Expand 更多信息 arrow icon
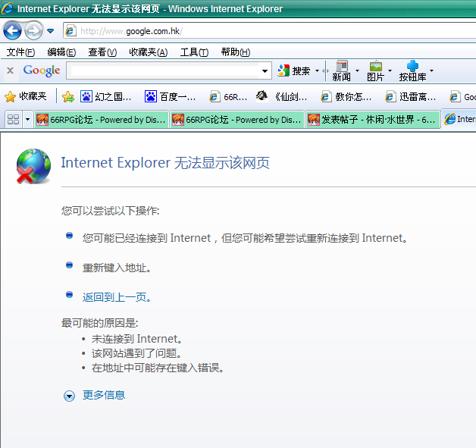Viewport: 476px width, 448px height. (69, 396)
